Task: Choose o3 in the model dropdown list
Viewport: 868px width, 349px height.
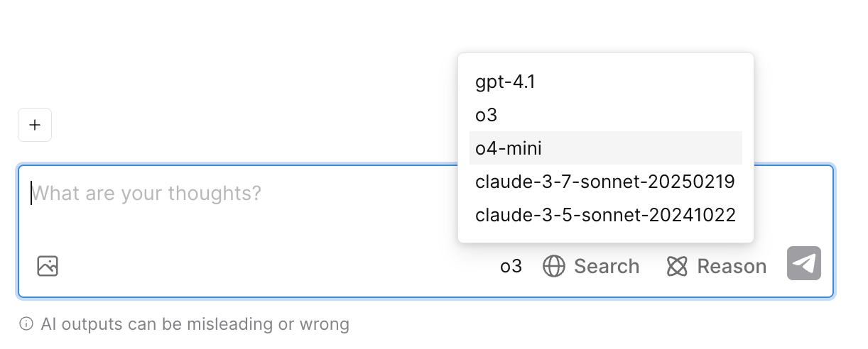Action: pyautogui.click(x=487, y=115)
